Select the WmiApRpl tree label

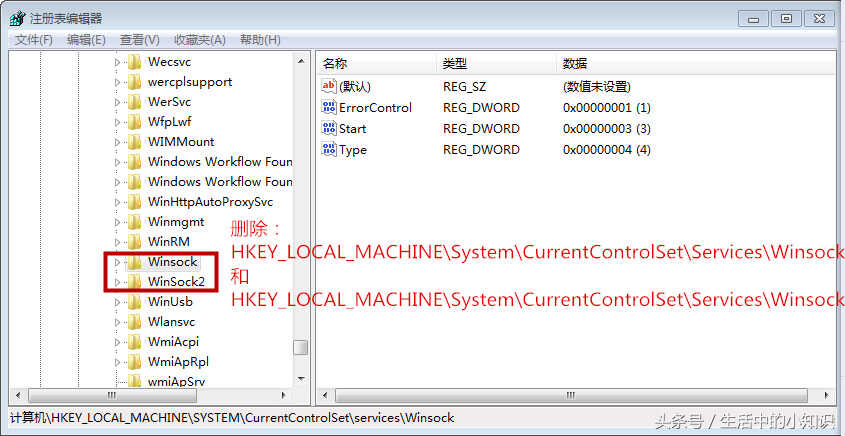coord(178,362)
